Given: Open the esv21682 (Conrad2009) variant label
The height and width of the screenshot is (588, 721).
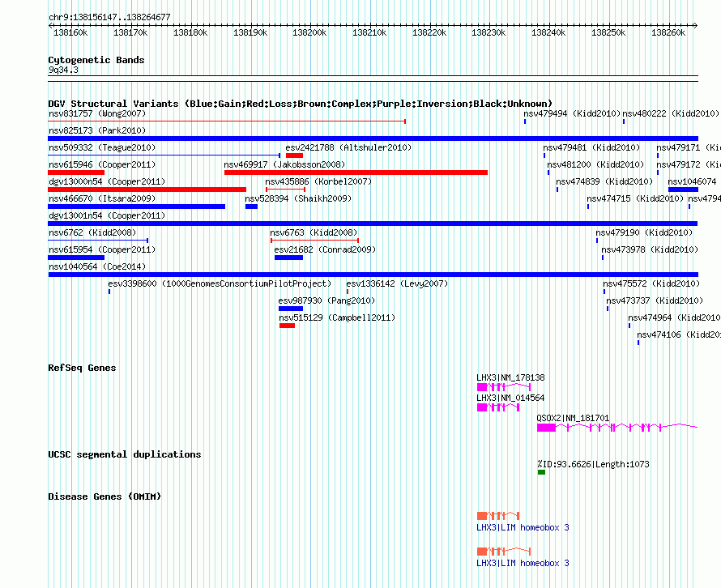Looking at the screenshot, I should pyautogui.click(x=325, y=249).
